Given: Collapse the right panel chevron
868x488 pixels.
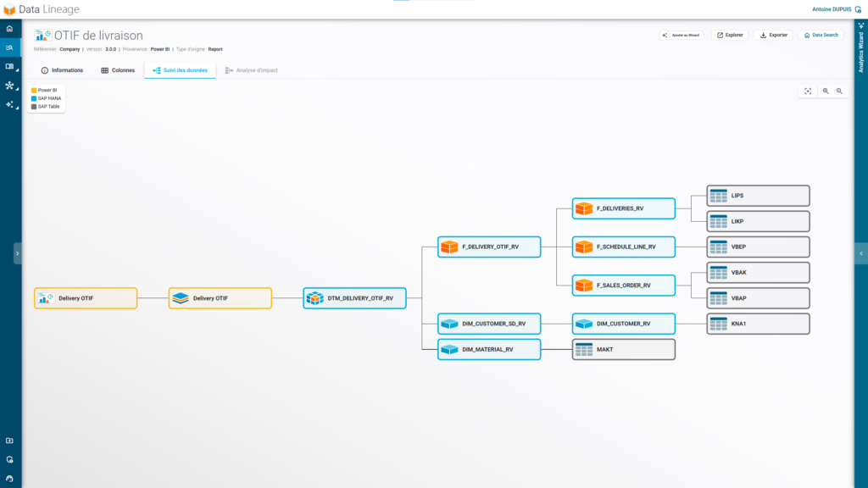Looking at the screenshot, I should [862, 252].
